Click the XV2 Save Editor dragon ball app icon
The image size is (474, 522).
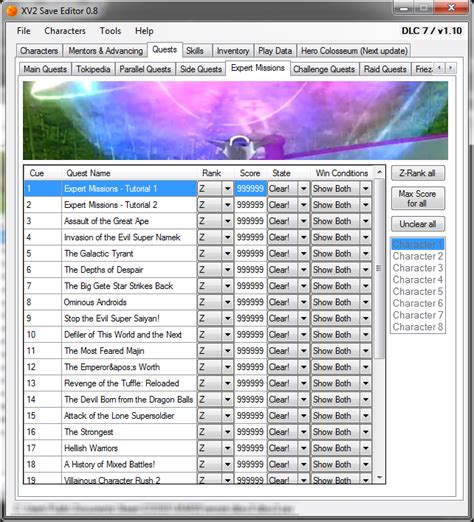click(12, 11)
